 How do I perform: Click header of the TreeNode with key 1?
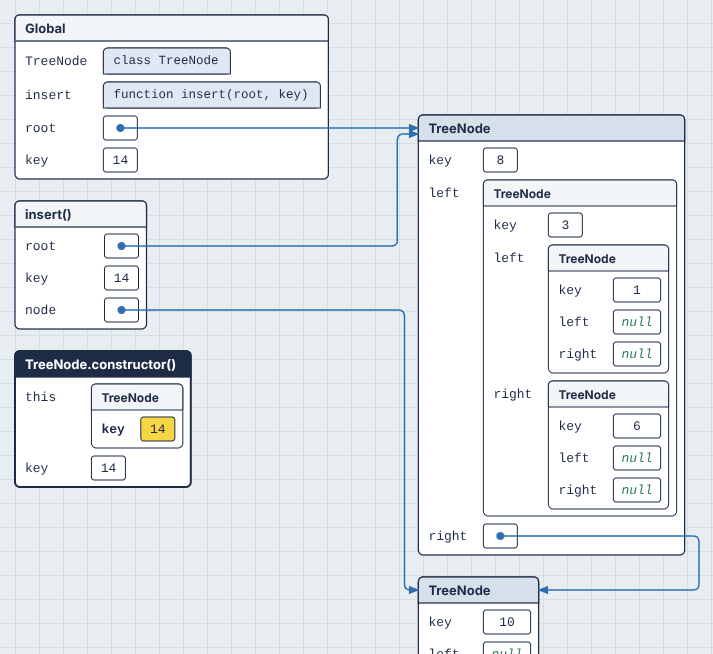608,259
